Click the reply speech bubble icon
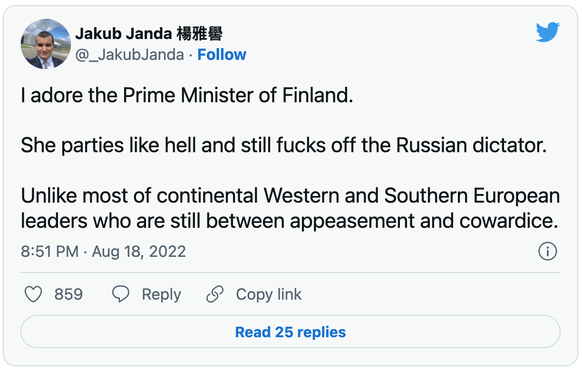Screen dimensions: 582x371 [x=121, y=294]
